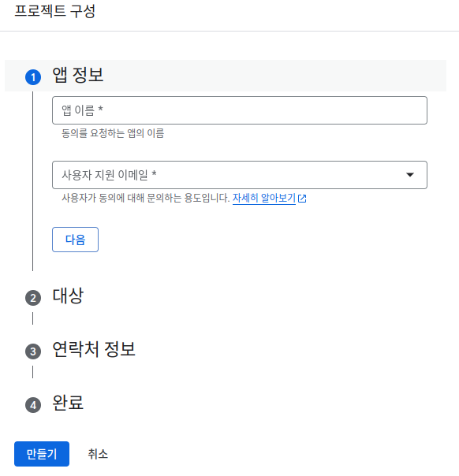Click the 사용자가 동의에 대해 문의하는 용도입니다 text
The height and width of the screenshot is (476, 459).
click(145, 199)
